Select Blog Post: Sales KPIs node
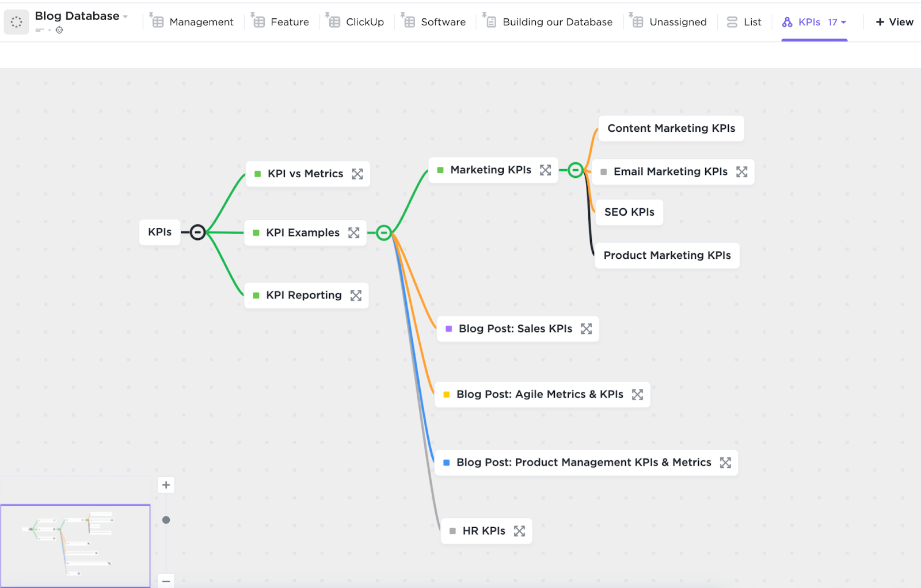This screenshot has height=588, width=921. point(518,329)
